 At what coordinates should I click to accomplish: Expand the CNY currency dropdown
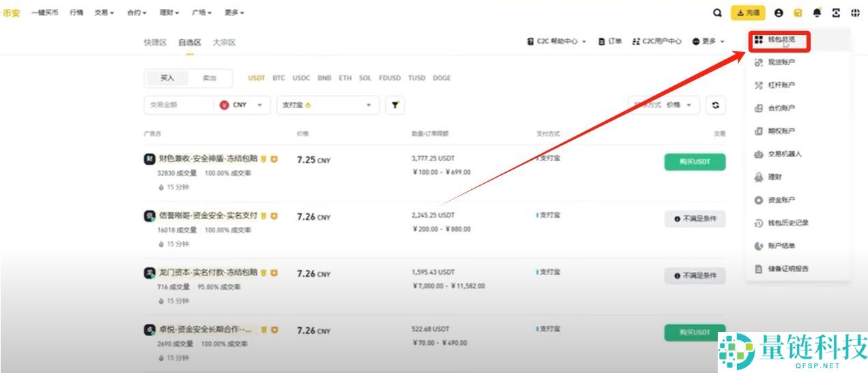coord(244,105)
